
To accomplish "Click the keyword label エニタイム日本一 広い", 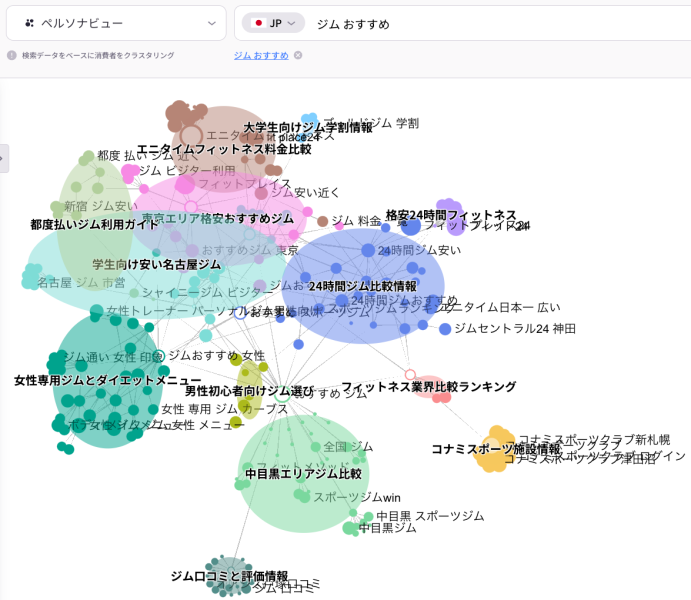I will [501, 307].
